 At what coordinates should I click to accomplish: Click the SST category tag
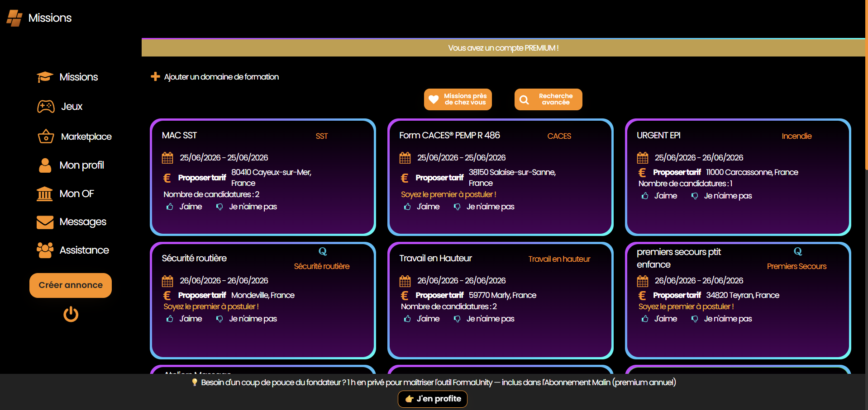click(x=322, y=136)
